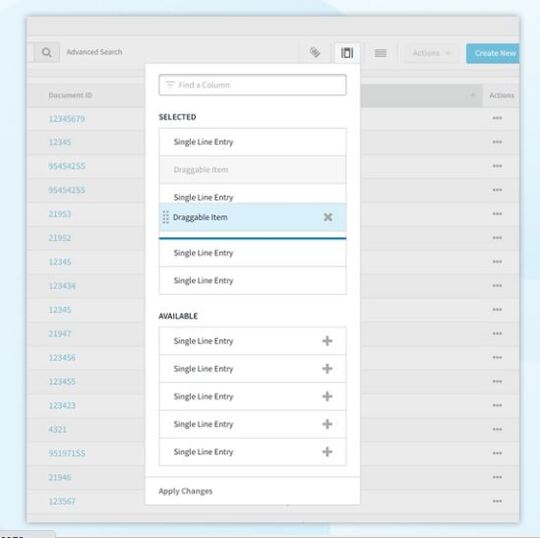Click the SELECTED section heading
540x538 pixels.
point(177,117)
